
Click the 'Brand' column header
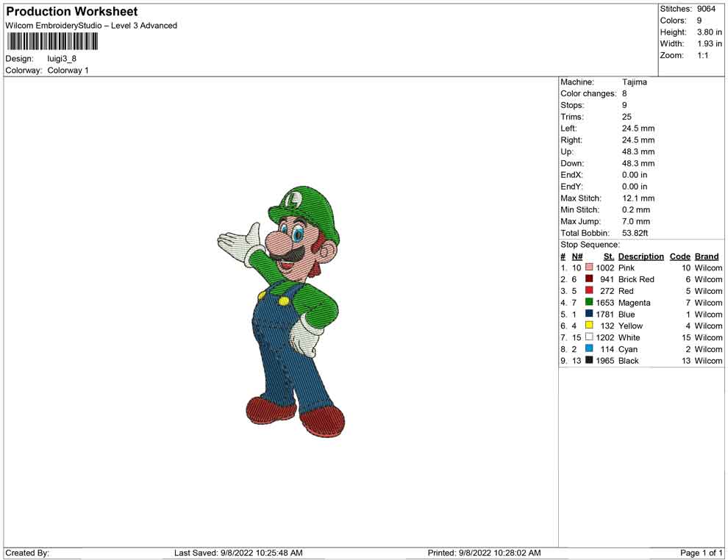[707, 256]
